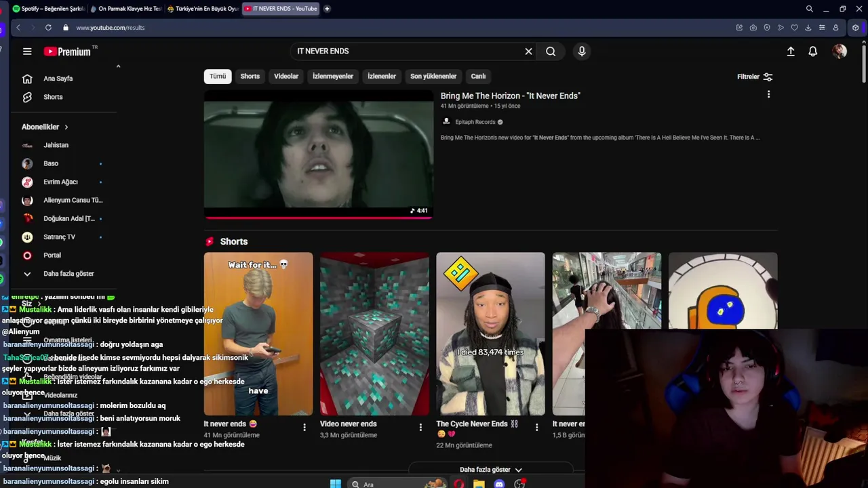Viewport: 868px width, 488px height.
Task: Start voice search with the microphone
Action: click(582, 52)
